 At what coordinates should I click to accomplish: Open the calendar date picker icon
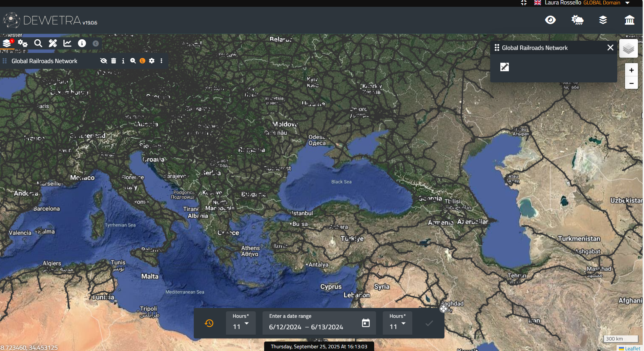click(366, 323)
